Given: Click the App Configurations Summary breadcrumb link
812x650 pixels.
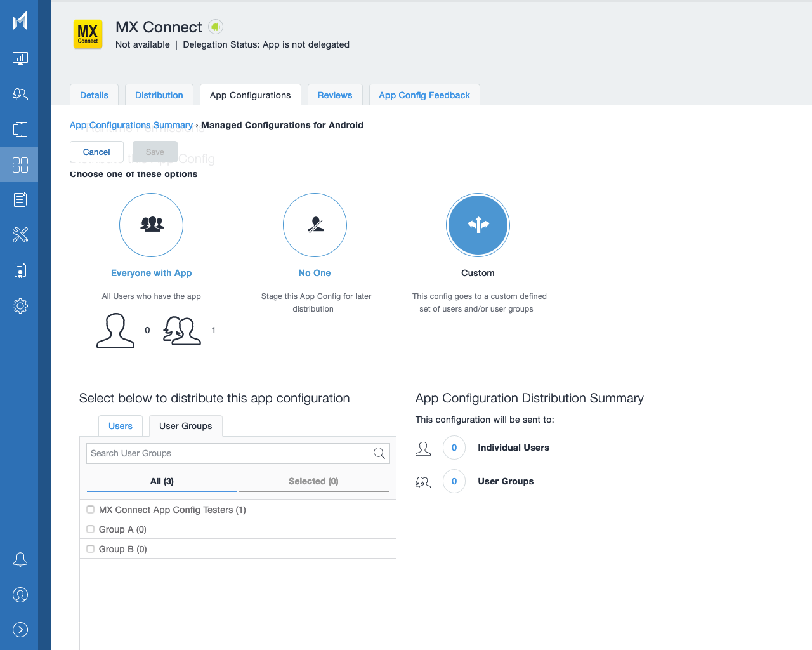Looking at the screenshot, I should click(x=131, y=125).
